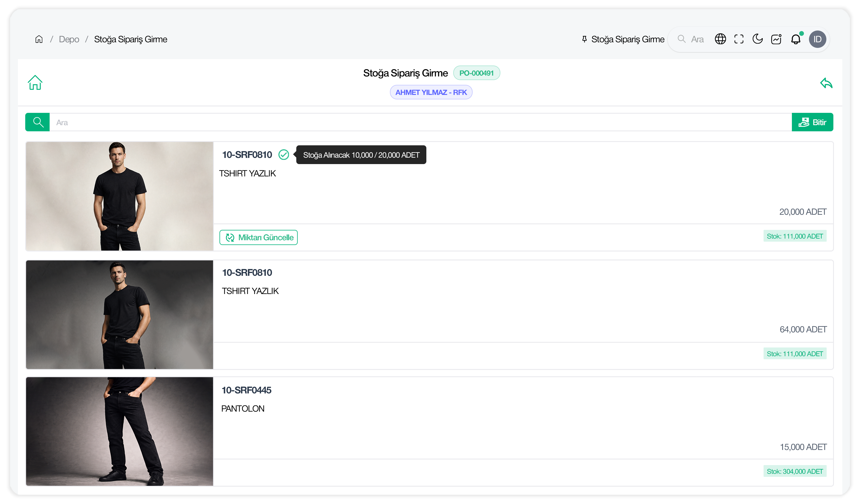Open the ID user avatar menu

pos(817,39)
